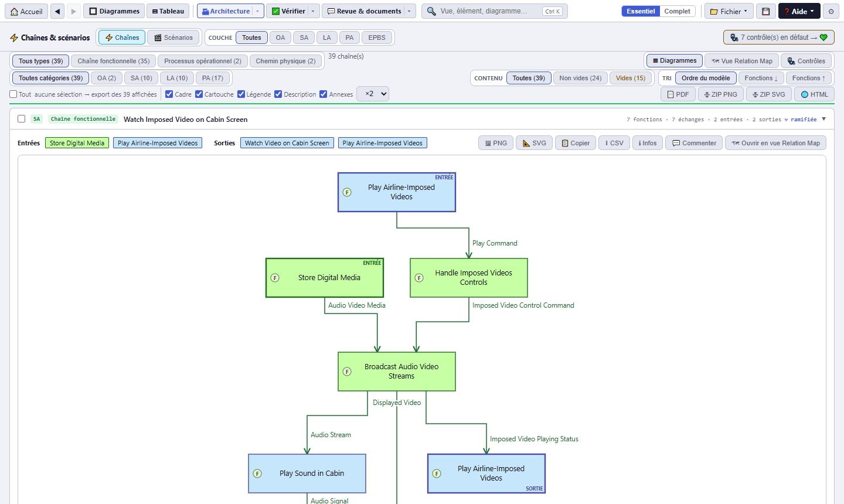This screenshot has height=504, width=844.
Task: Export the diagram as SVG
Action: click(534, 143)
